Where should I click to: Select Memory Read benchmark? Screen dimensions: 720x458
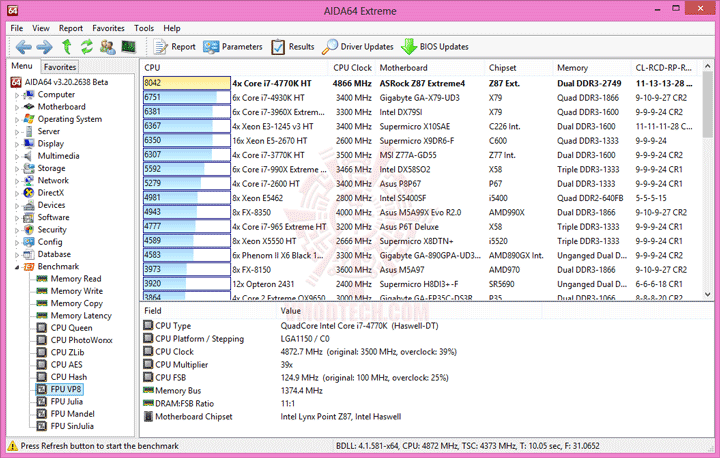(76, 279)
